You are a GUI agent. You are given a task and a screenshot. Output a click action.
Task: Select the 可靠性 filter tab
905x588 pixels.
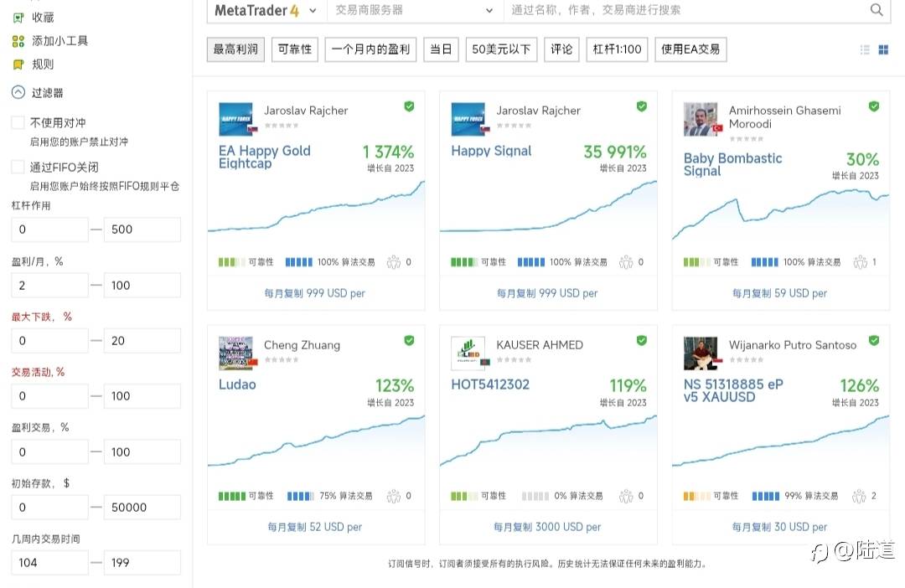294,49
